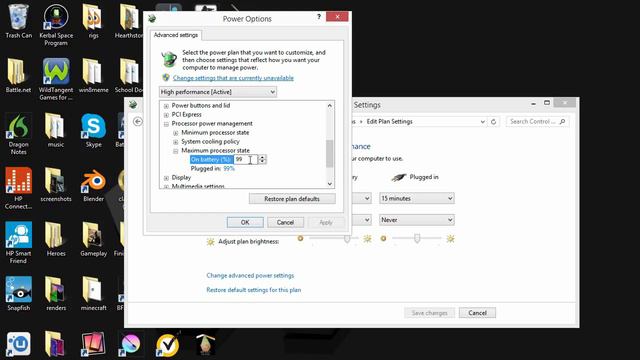Select the Hearthstone folder icon
This screenshot has height=360, width=640.
(129, 21)
